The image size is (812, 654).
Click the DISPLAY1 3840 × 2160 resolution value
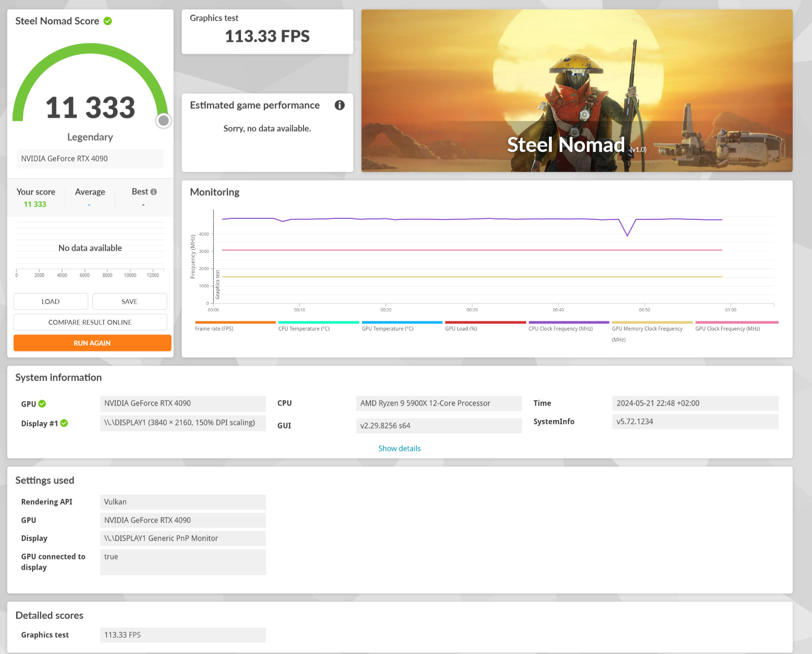183,423
